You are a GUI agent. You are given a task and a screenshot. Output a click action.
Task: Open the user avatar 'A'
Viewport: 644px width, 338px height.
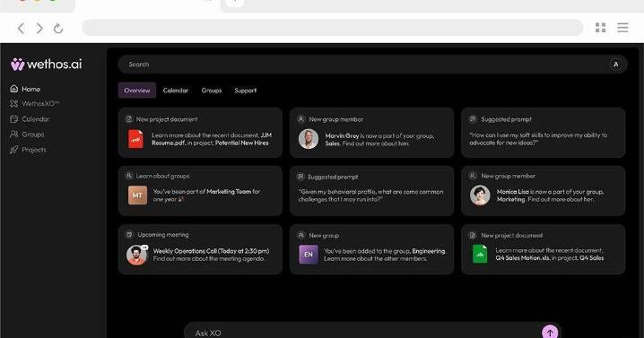(615, 65)
